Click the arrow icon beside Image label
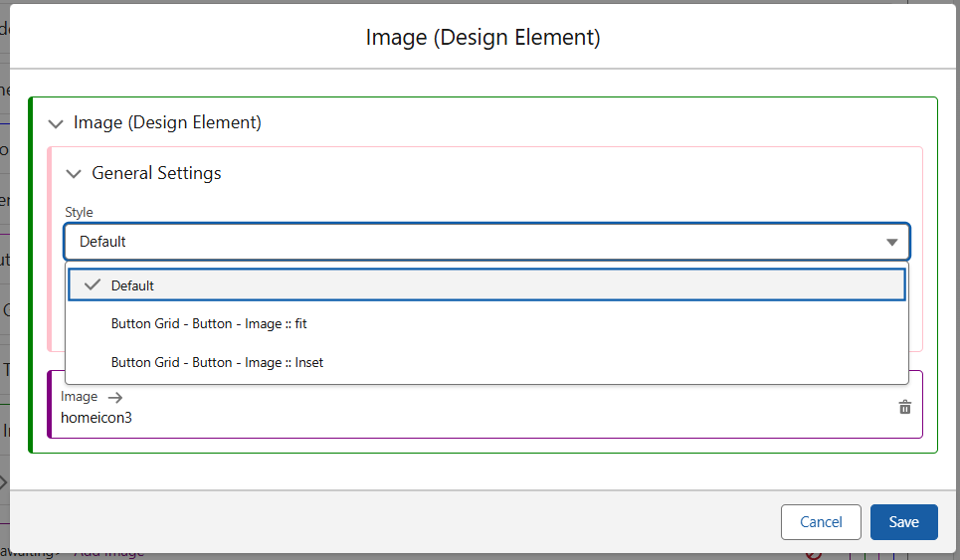The width and height of the screenshot is (960, 560). pyautogui.click(x=115, y=397)
